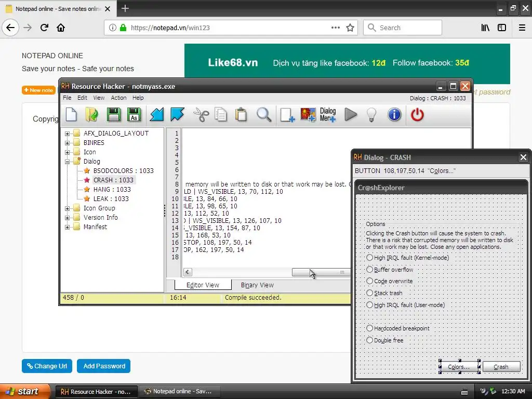
Task: Expand AFX_DIALOG_LAYOUT tree node
Action: point(67,134)
